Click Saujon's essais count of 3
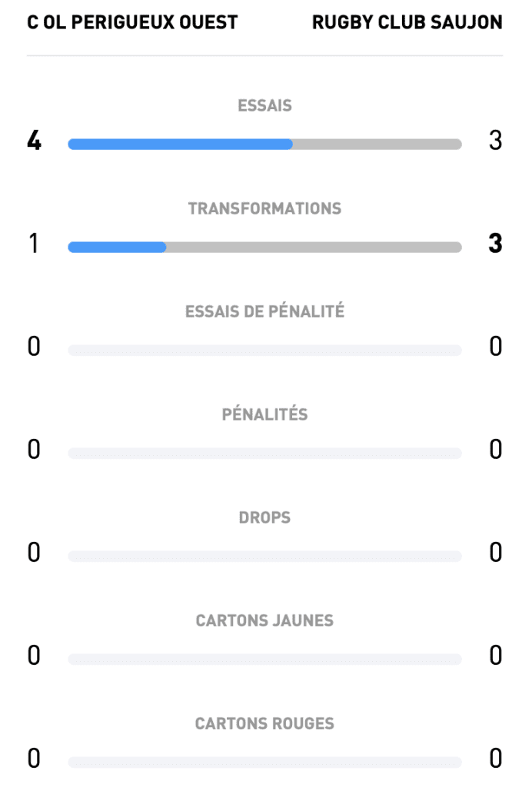The image size is (532, 787). coord(495,141)
